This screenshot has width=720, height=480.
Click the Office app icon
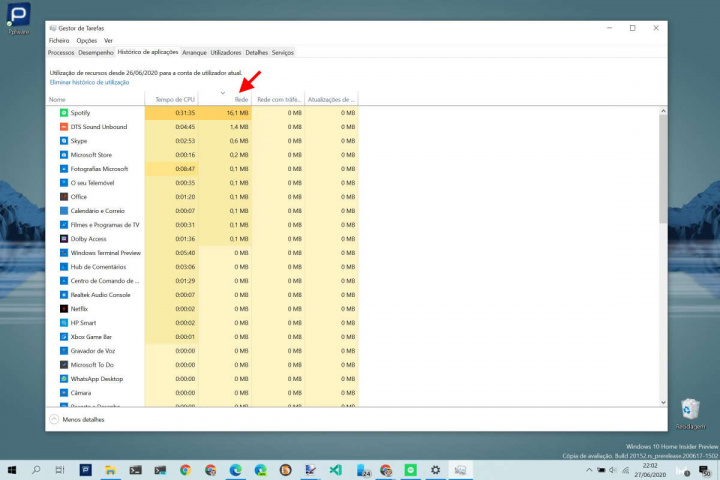[63, 197]
